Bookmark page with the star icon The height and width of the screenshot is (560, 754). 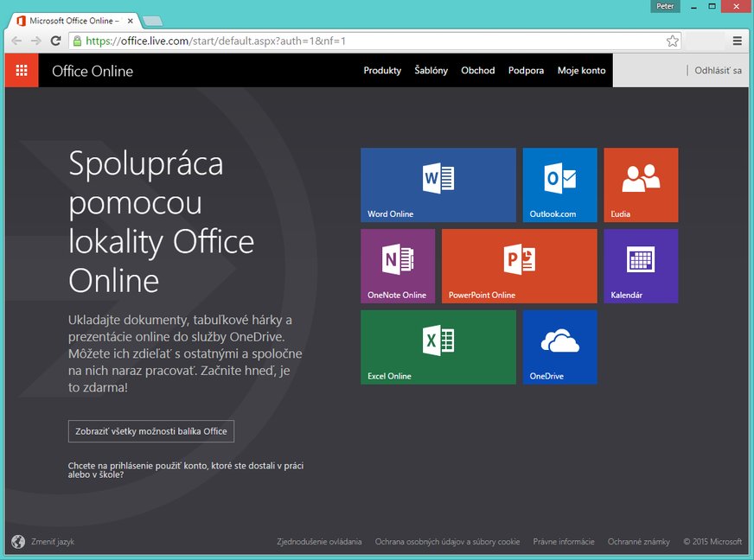tap(673, 41)
